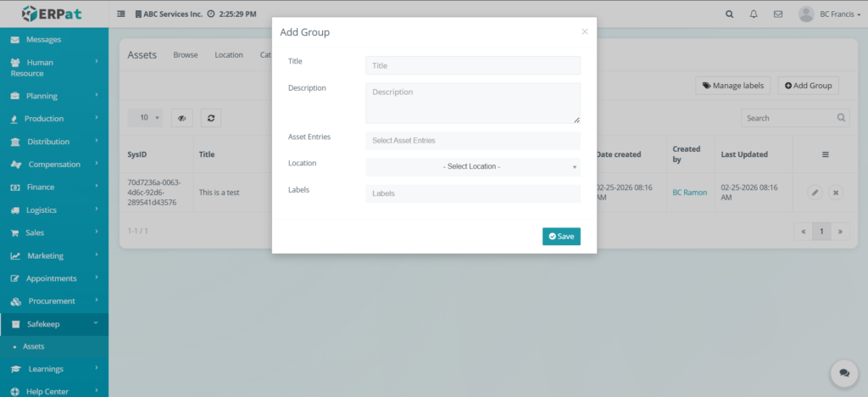Click the Help Center lifebuoy icon
The image size is (868, 397).
click(15, 392)
